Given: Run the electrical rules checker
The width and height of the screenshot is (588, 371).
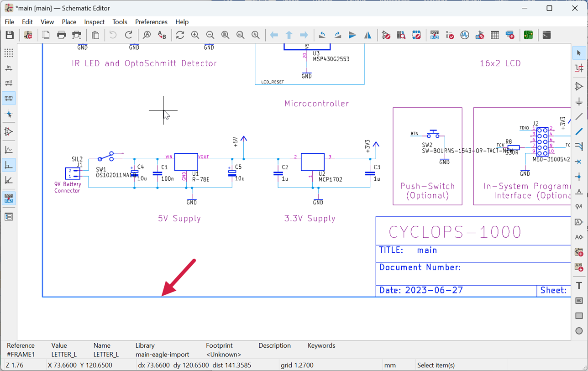Looking at the screenshot, I should [x=450, y=35].
